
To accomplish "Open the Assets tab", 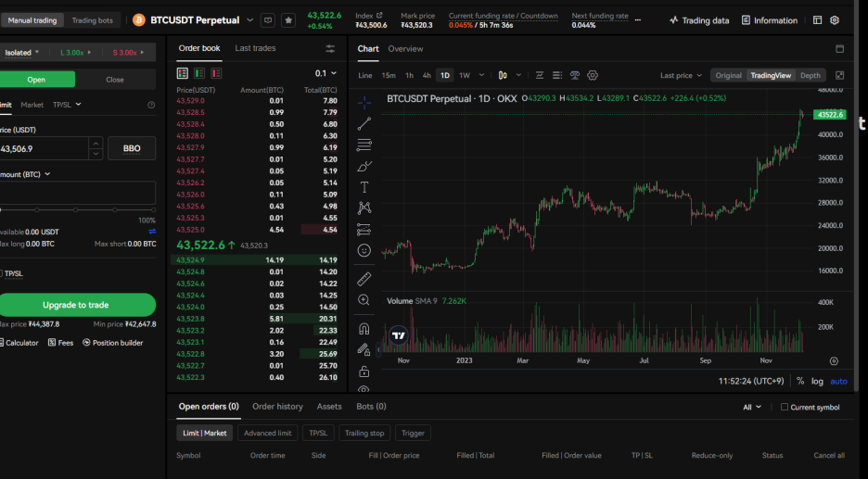I will pyautogui.click(x=329, y=407).
